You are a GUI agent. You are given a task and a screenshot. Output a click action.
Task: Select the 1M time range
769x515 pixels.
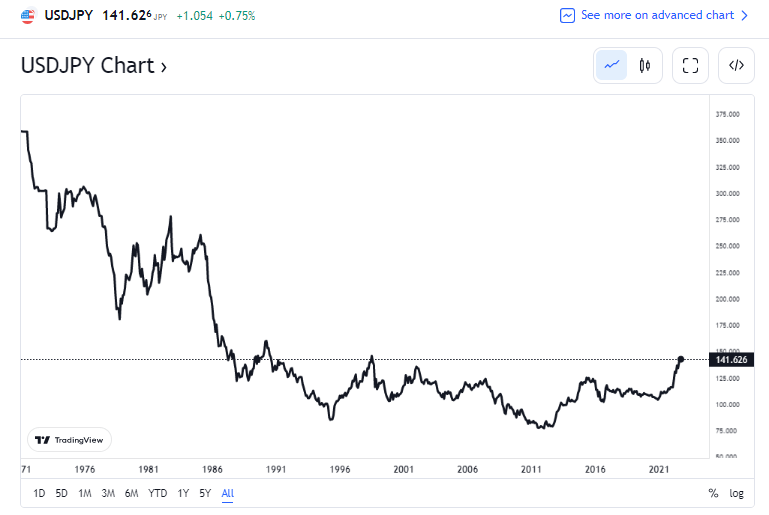pos(85,493)
